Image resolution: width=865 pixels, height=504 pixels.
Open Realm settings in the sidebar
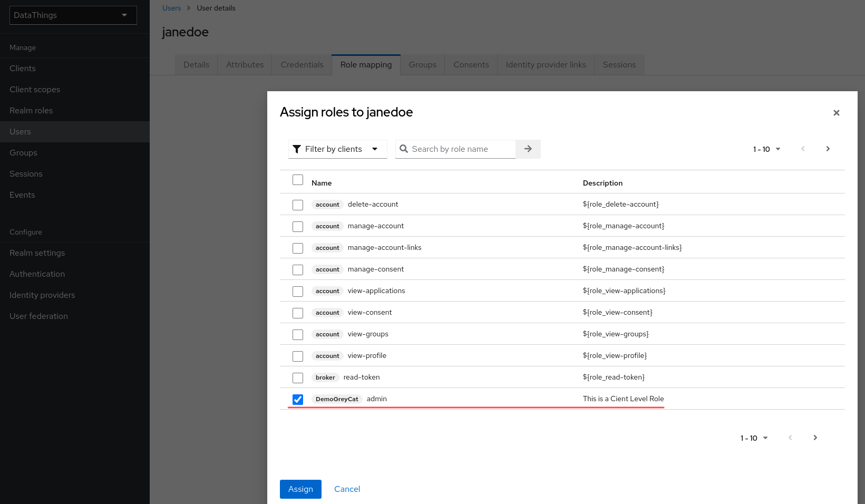coord(75,253)
